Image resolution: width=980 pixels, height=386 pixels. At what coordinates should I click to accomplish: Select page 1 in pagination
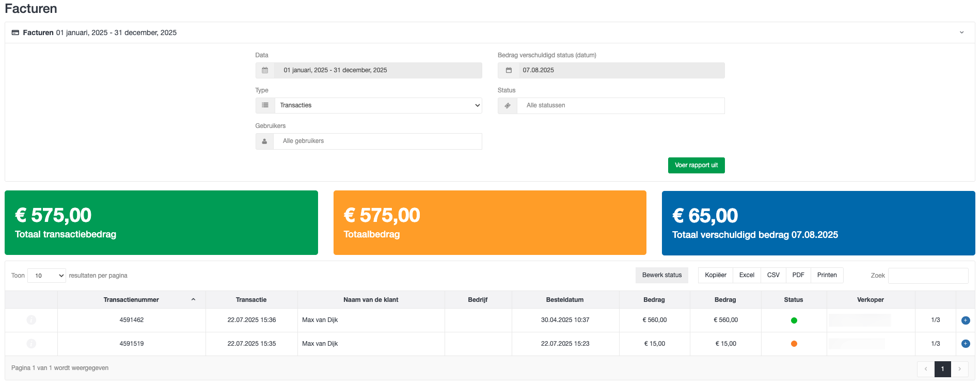(x=943, y=369)
